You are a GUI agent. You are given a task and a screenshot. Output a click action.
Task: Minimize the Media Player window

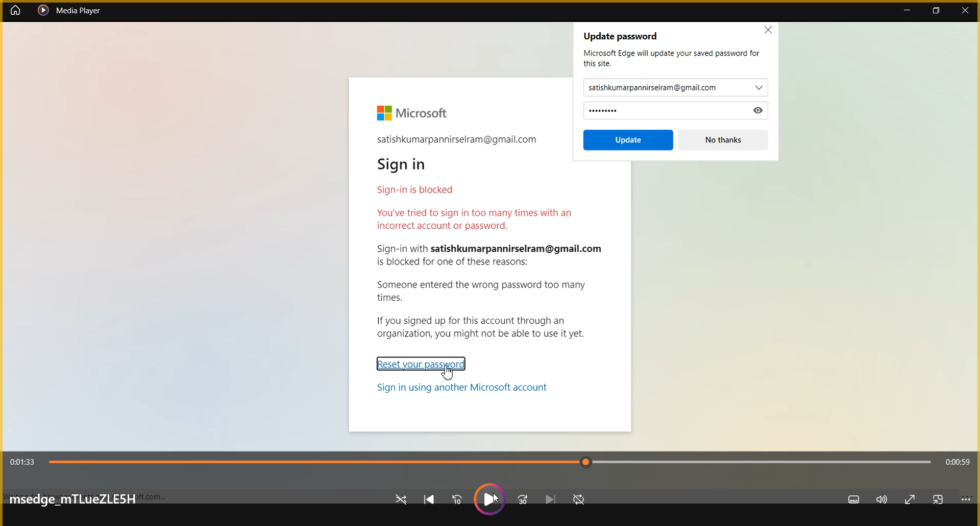[907, 10]
